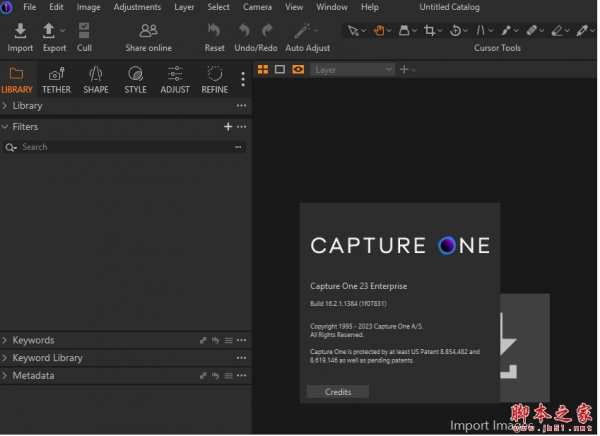
Task: Select the Erase mask cursor tool
Action: 557,30
